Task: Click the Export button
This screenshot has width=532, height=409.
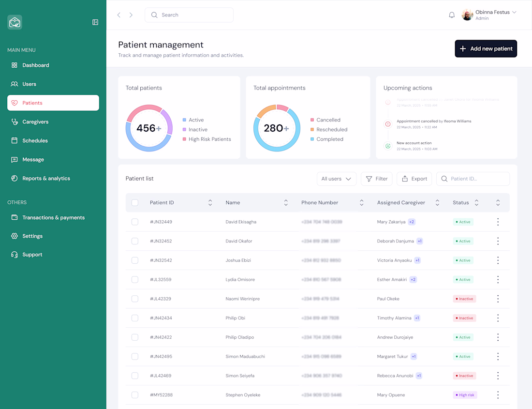Action: [x=414, y=179]
